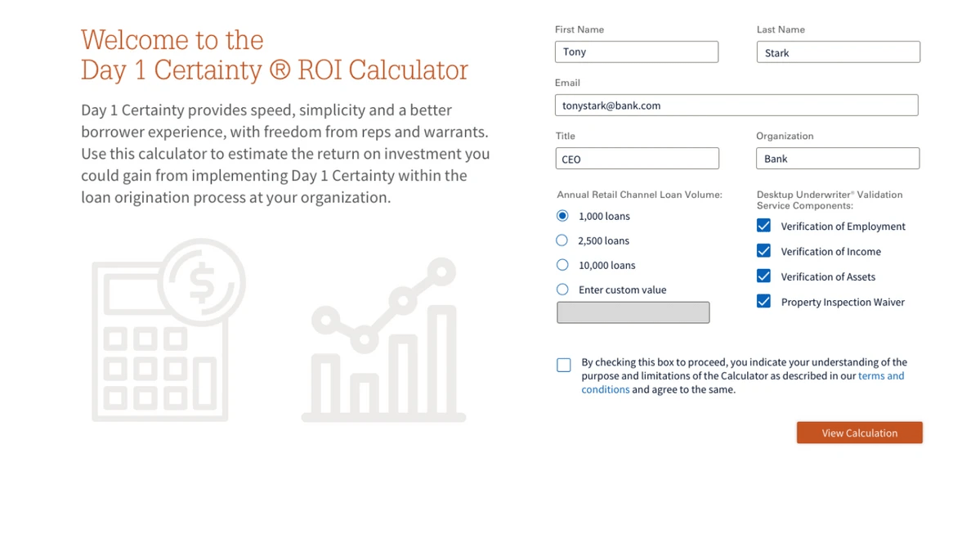Click the Email input field
Image resolution: width=980 pixels, height=552 pixels.
pos(736,105)
